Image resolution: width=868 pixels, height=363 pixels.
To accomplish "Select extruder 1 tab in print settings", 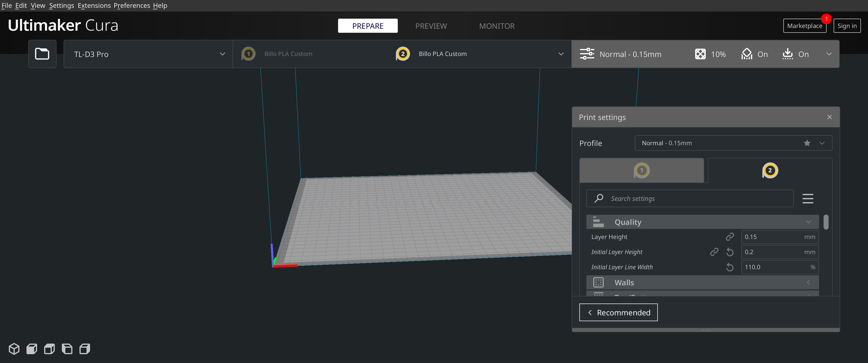I will click(x=642, y=170).
